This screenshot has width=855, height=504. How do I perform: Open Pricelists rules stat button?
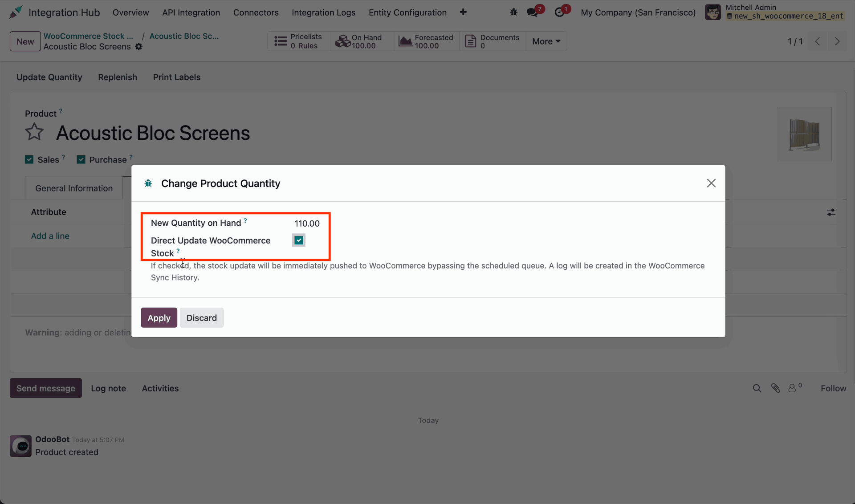pos(299,41)
